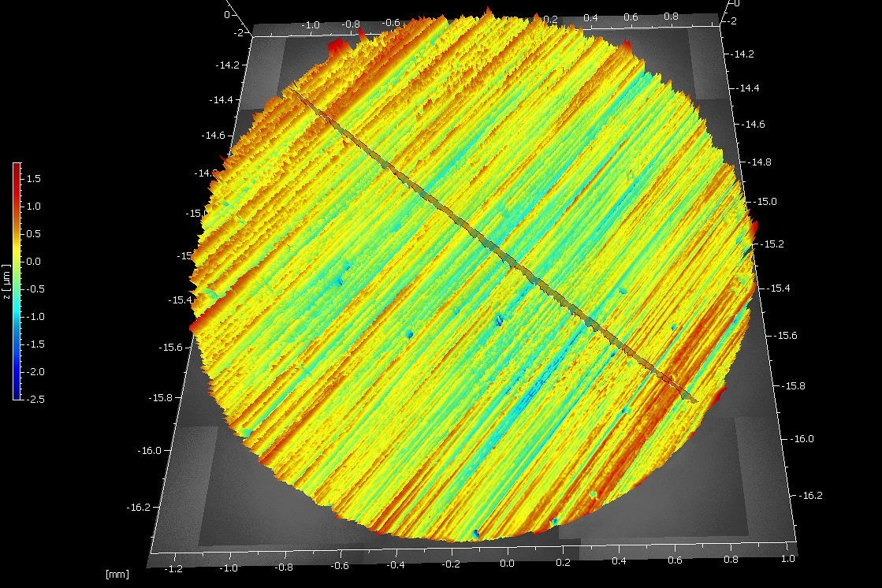Select the -15.4 tick on the left axis
882x588 pixels.
(179, 300)
